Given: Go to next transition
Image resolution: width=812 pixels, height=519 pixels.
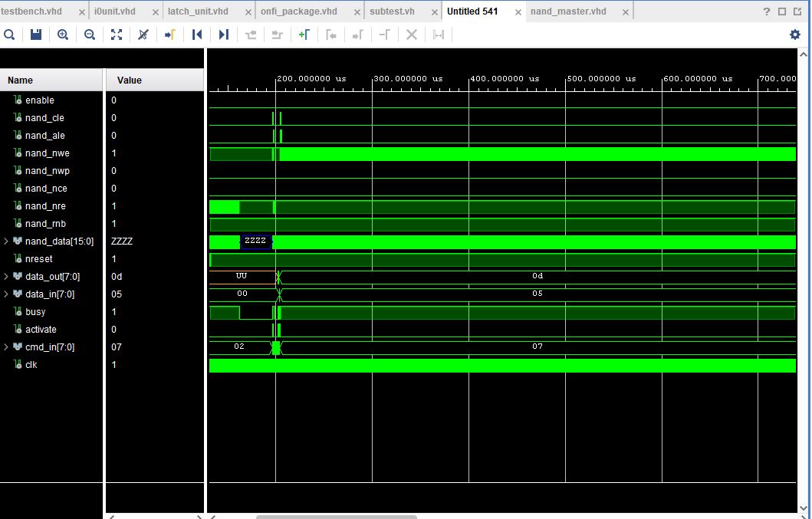Looking at the screenshot, I should coord(278,34).
